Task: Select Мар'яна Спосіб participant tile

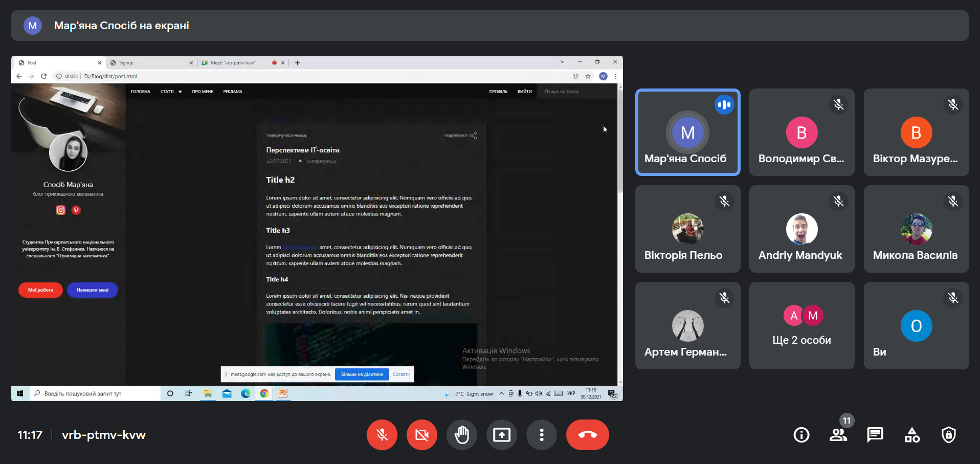Action: pos(688,132)
